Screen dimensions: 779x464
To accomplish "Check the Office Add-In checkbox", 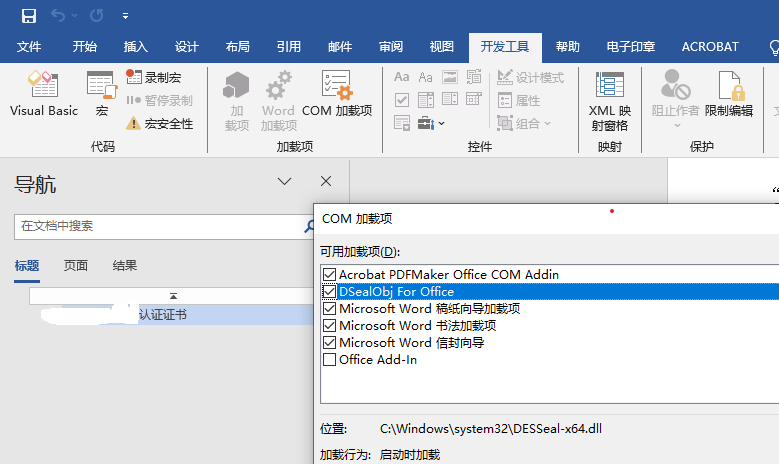I will tap(329, 359).
